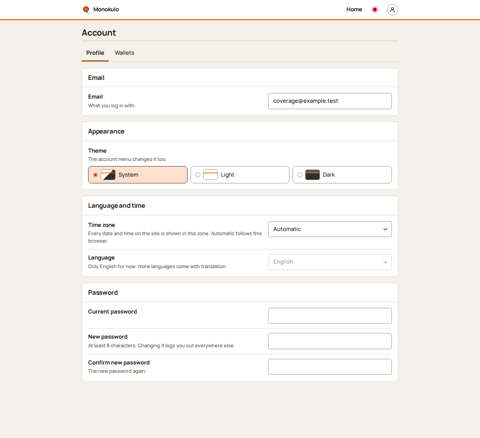
Task: Click the 'The new password again' hint
Action: pyautogui.click(x=117, y=371)
